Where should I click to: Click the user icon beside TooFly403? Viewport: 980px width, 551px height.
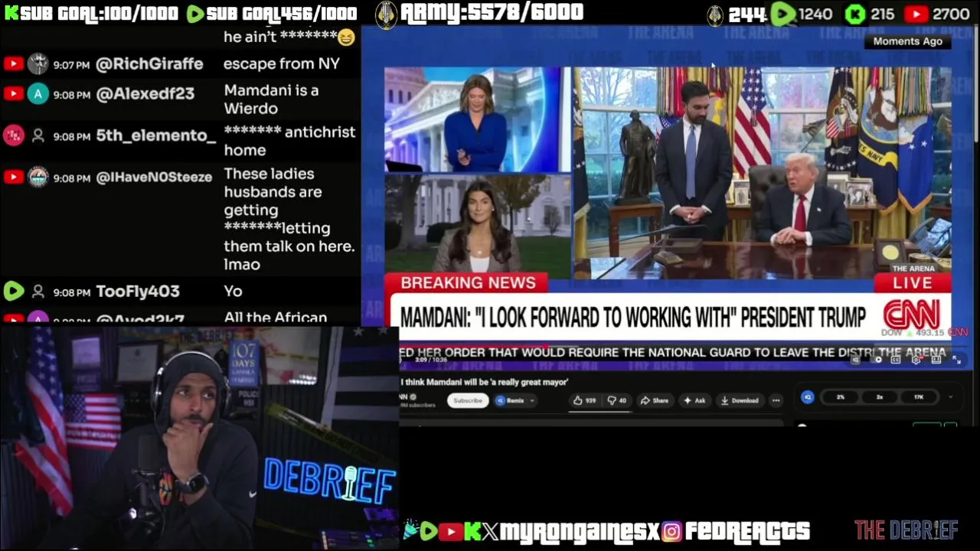tap(38, 292)
